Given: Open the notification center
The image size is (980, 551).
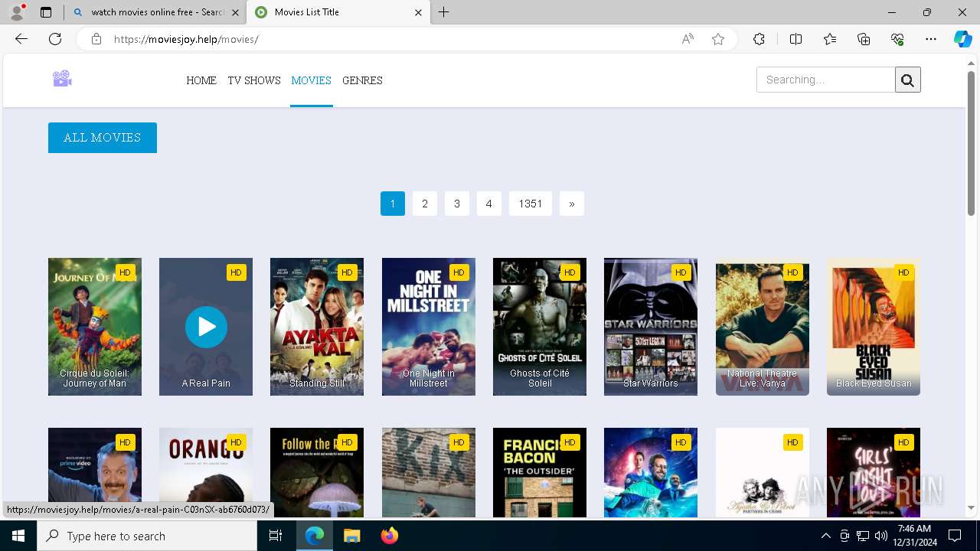Looking at the screenshot, I should [955, 536].
